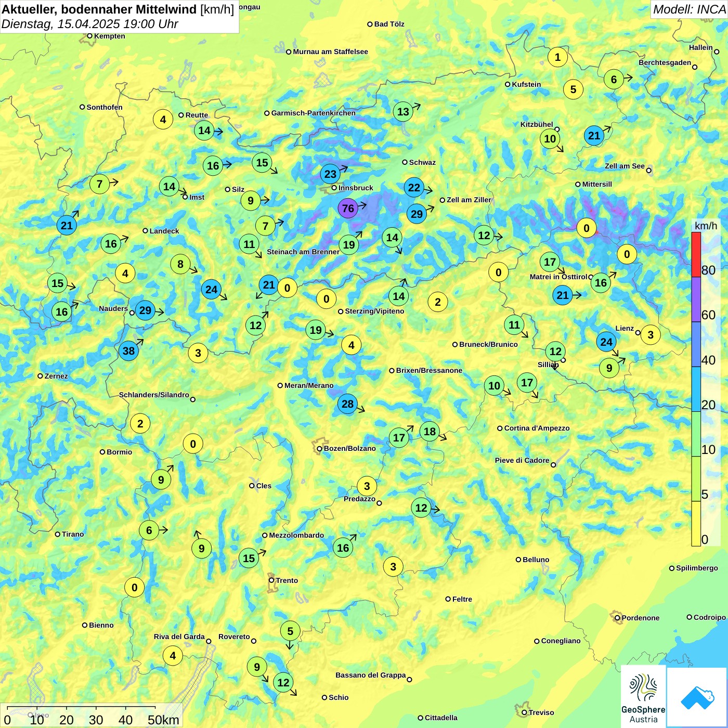Viewport: 728px width, 728px height.
Task: Click the 3 marker above Predazzo
Action: pyautogui.click(x=367, y=486)
